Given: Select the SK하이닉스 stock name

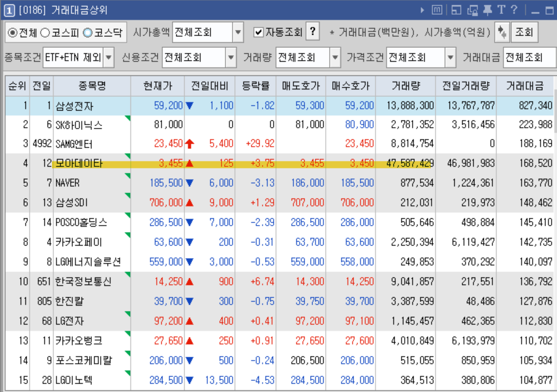Looking at the screenshot, I should [79, 125].
